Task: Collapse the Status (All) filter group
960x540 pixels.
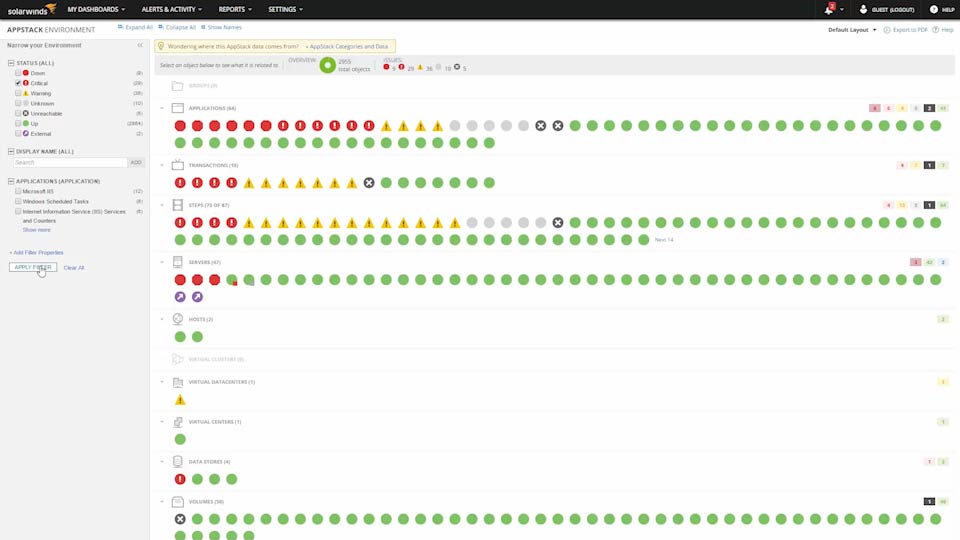Action: [11, 63]
